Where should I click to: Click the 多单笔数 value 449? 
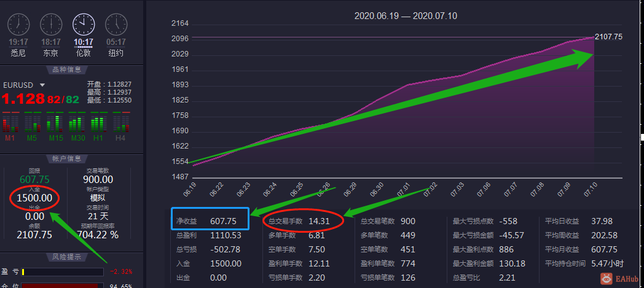[x=408, y=235]
